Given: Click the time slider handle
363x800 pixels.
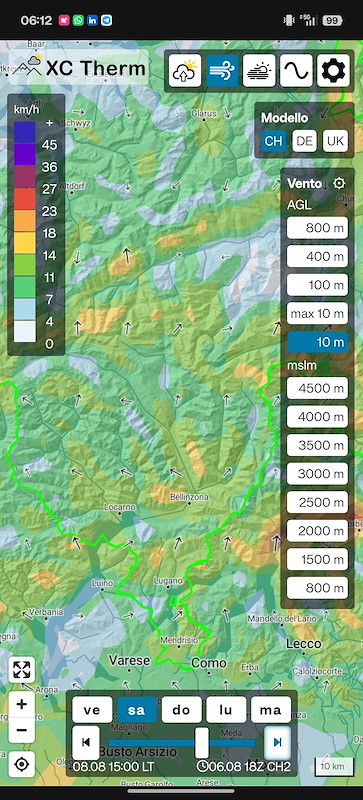Looking at the screenshot, I should coord(202,742).
